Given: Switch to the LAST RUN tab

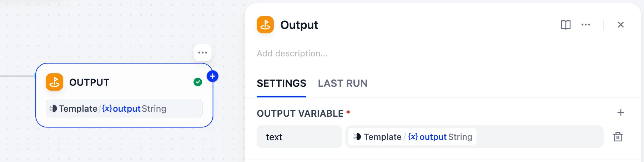Looking at the screenshot, I should (x=343, y=83).
